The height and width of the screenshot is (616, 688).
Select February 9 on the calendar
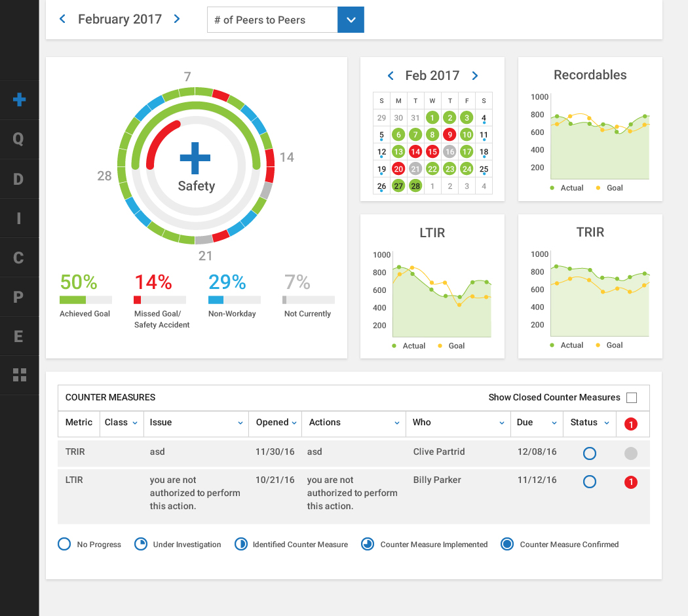click(449, 135)
